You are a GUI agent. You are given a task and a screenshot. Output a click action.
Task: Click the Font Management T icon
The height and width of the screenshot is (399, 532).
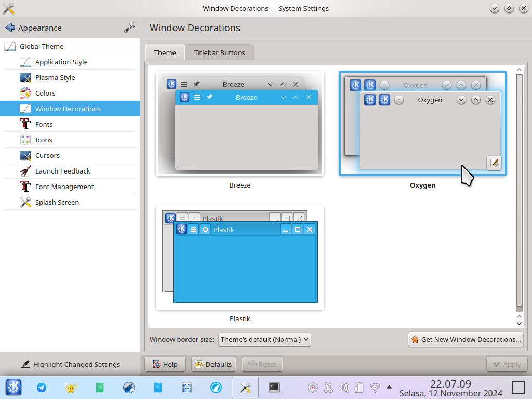point(25,187)
